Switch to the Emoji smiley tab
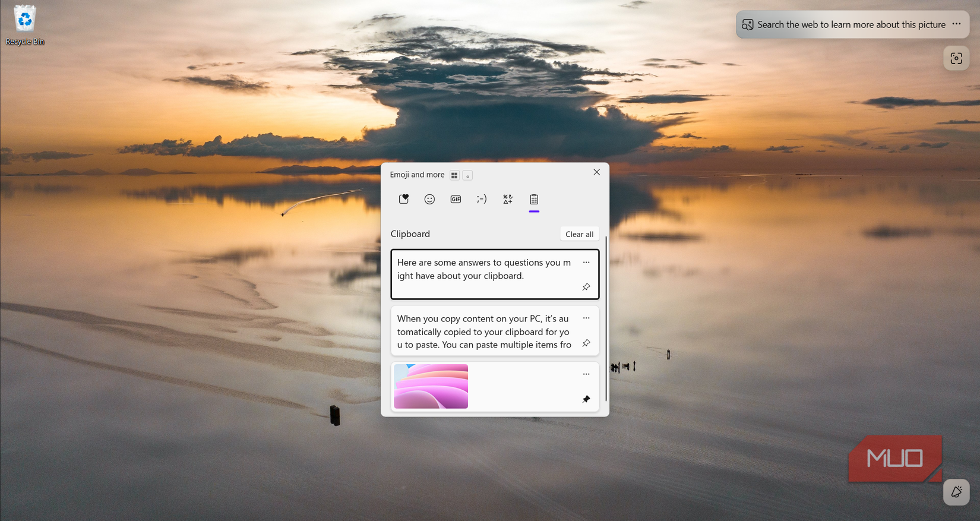Viewport: 980px width, 521px height. [429, 199]
